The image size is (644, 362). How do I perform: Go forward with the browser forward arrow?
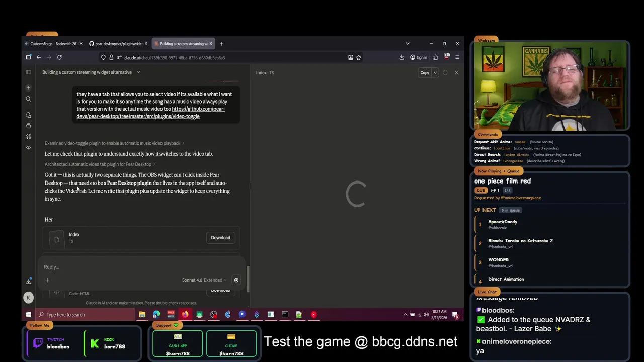pos(49,57)
